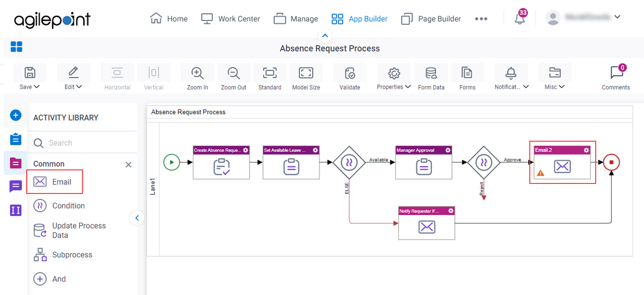Image resolution: width=644 pixels, height=295 pixels.
Task: Open the Manage menu
Action: point(296,19)
